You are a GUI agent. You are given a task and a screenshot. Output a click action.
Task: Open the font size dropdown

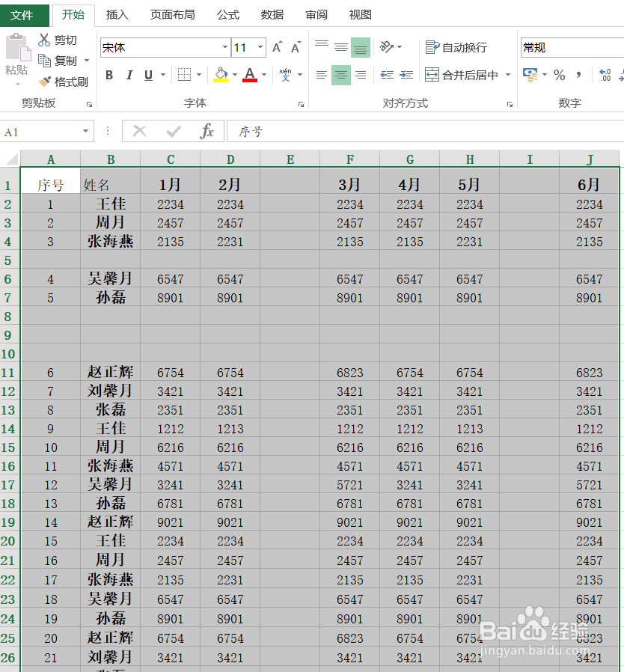point(261,46)
